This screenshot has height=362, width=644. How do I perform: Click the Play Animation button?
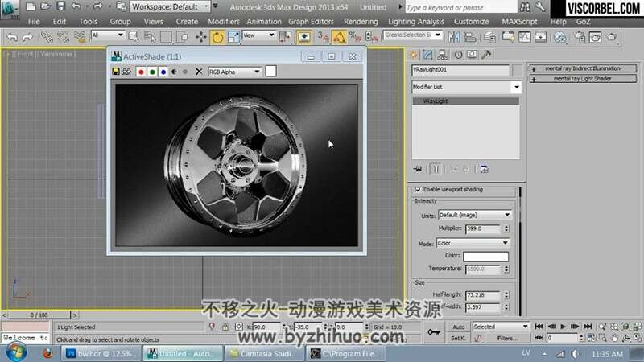(563, 327)
